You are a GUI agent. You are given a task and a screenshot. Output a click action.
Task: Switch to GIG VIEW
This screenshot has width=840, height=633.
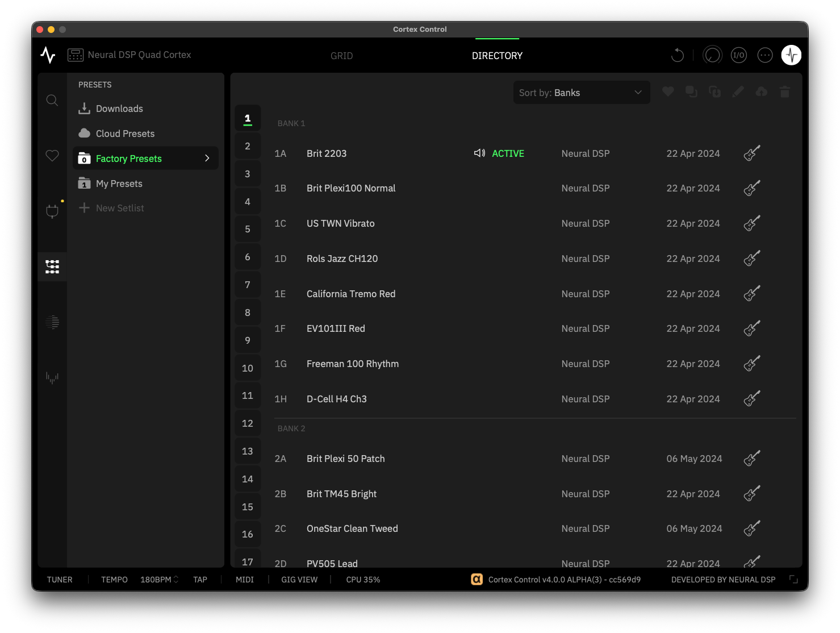(299, 580)
